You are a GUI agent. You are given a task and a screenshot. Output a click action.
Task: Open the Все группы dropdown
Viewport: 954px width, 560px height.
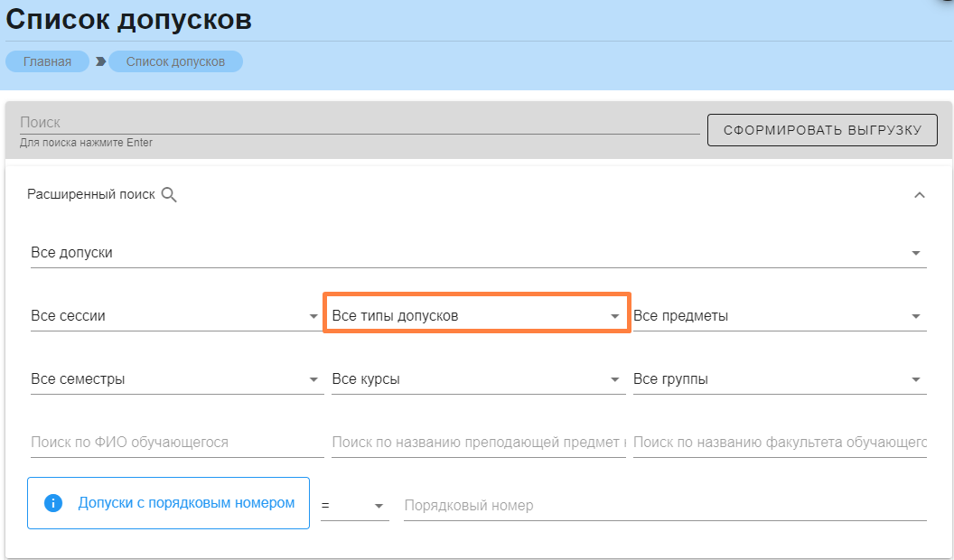(x=779, y=379)
